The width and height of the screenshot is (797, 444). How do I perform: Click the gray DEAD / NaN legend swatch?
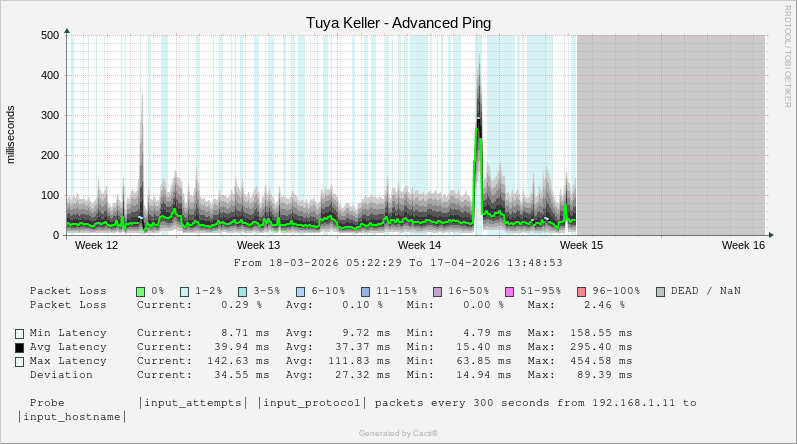(660, 291)
